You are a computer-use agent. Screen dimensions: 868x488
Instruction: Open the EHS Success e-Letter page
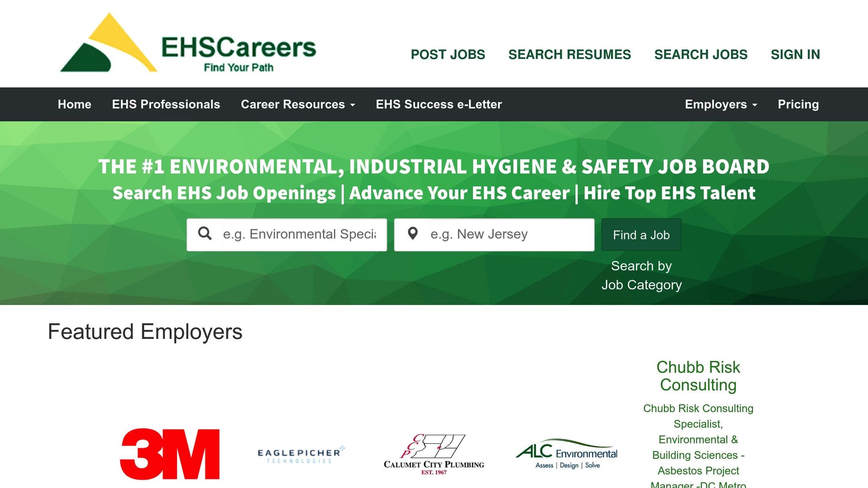[439, 105]
